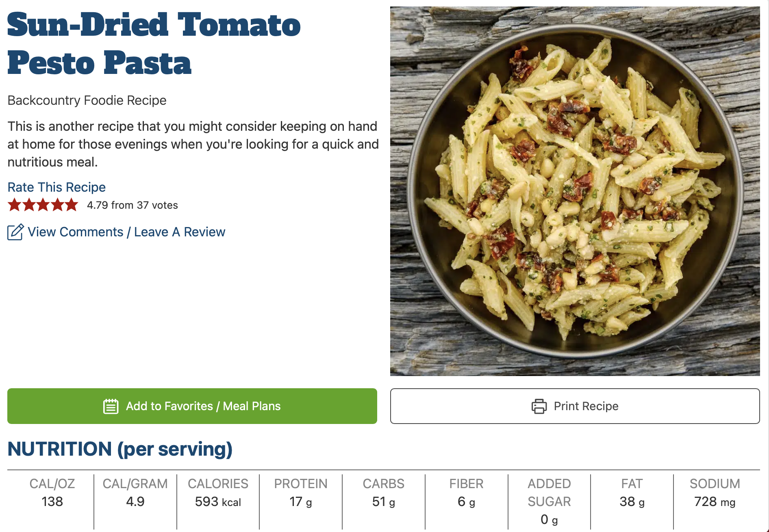769x532 pixels.
Task: Click the fourth rating star
Action: pos(57,205)
